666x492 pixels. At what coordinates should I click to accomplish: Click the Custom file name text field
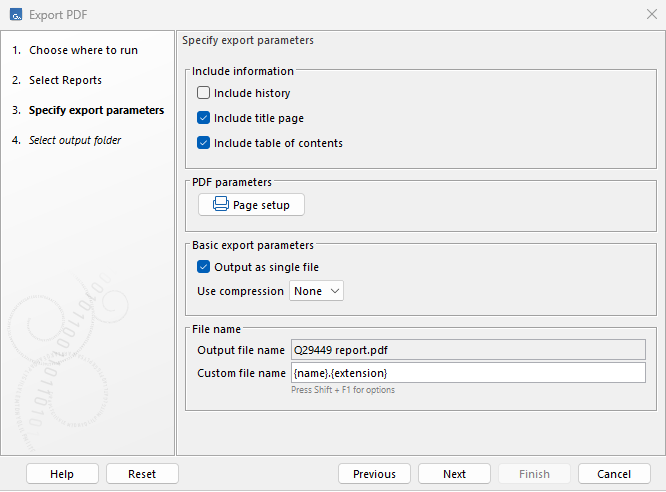click(467, 373)
